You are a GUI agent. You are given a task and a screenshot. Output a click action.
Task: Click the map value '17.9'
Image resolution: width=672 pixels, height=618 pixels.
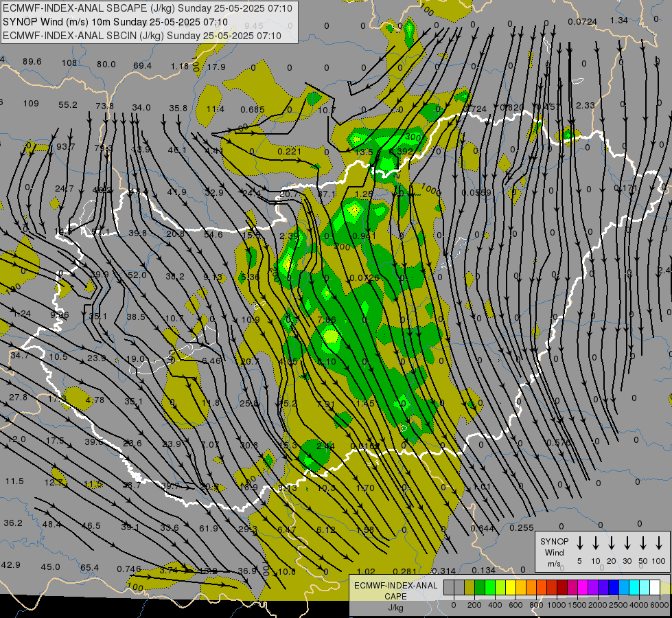click(x=216, y=67)
